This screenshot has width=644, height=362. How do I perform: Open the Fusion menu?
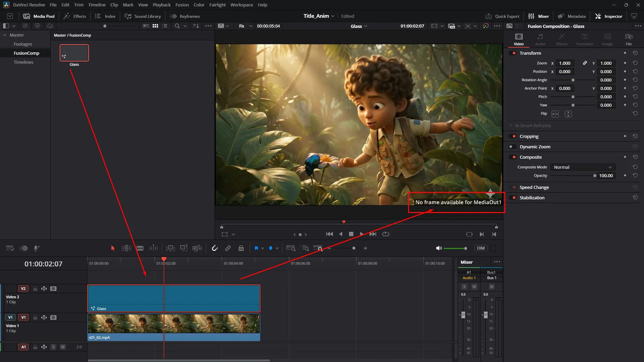182,5
